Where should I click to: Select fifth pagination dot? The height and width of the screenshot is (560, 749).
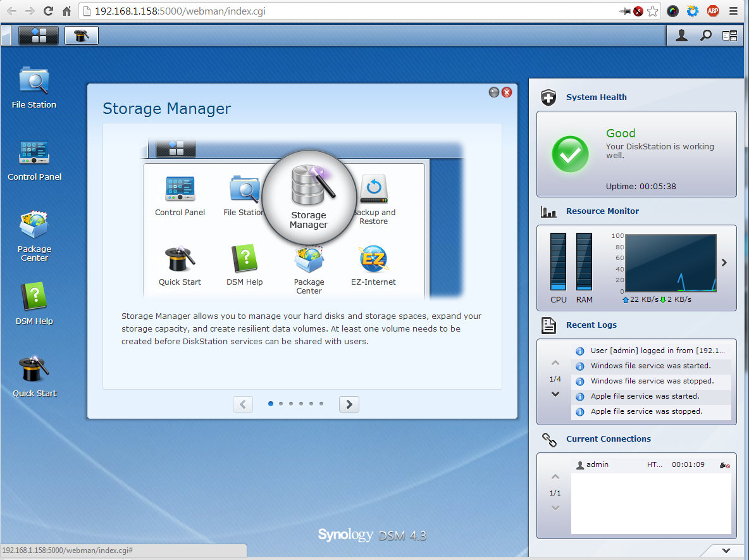311,404
